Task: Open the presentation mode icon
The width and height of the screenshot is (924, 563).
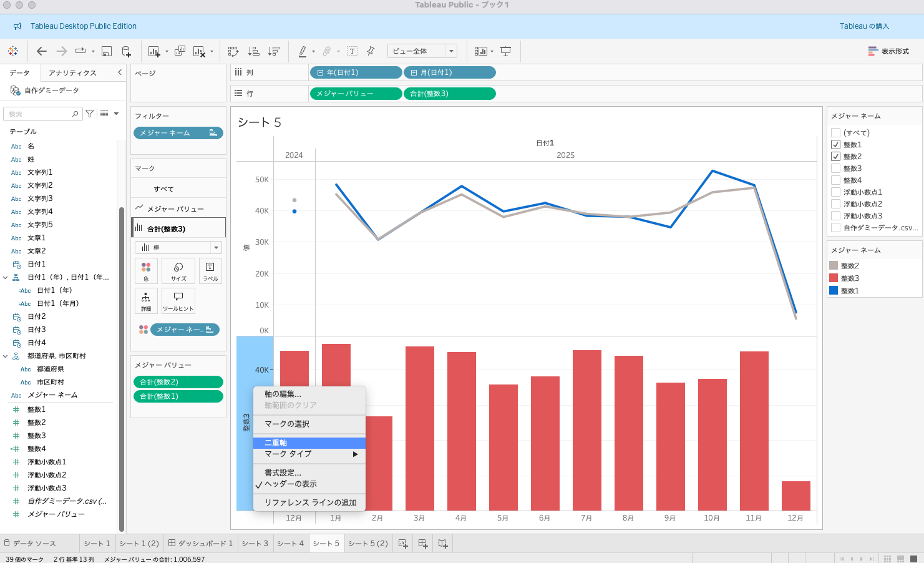Action: (x=505, y=51)
